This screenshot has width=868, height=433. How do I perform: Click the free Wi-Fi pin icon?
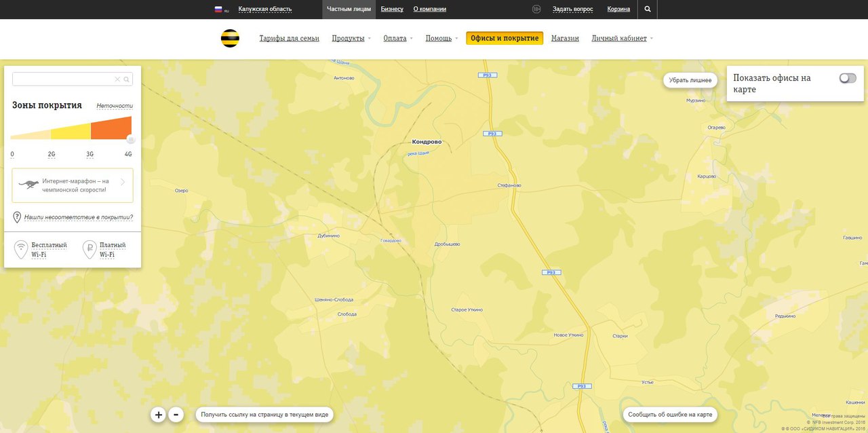21,248
